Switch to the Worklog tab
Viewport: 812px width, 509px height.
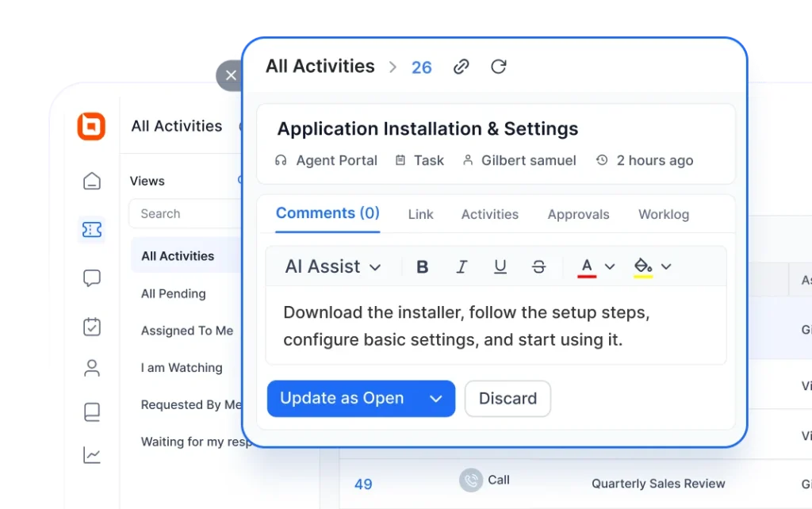click(x=664, y=214)
